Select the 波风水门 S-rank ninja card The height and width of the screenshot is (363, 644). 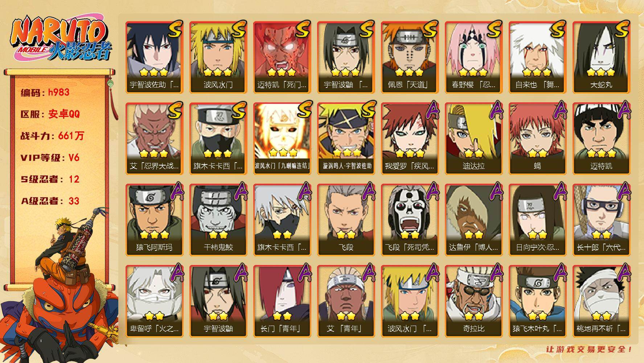point(218,57)
